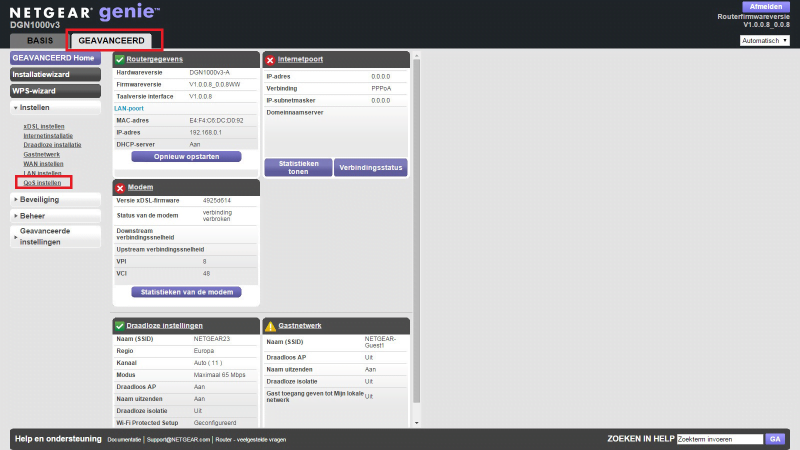The height and width of the screenshot is (450, 800).
Task: Click Statistieken tonen button
Action: [298, 167]
